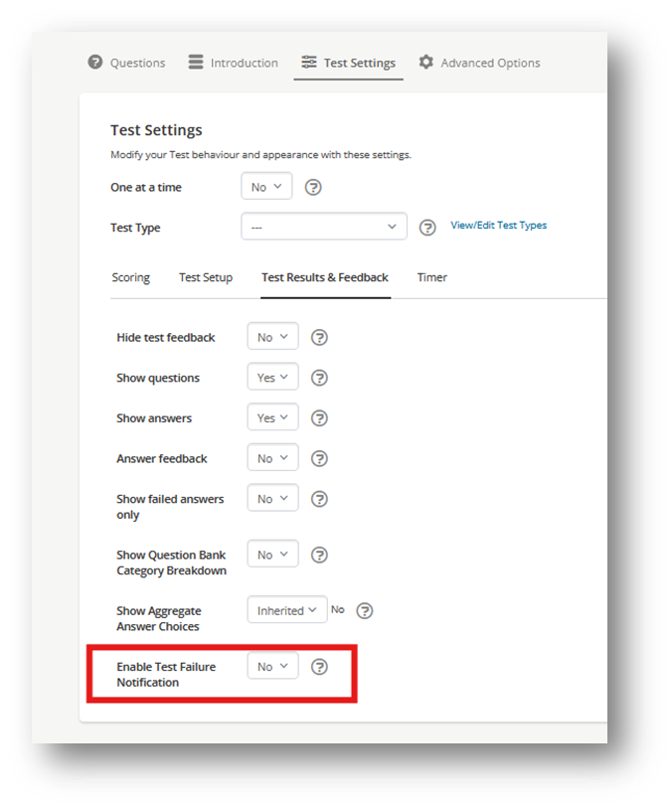The height and width of the screenshot is (808, 672).
Task: Click the Show Aggregate Answer Choices label
Action: [x=159, y=618]
